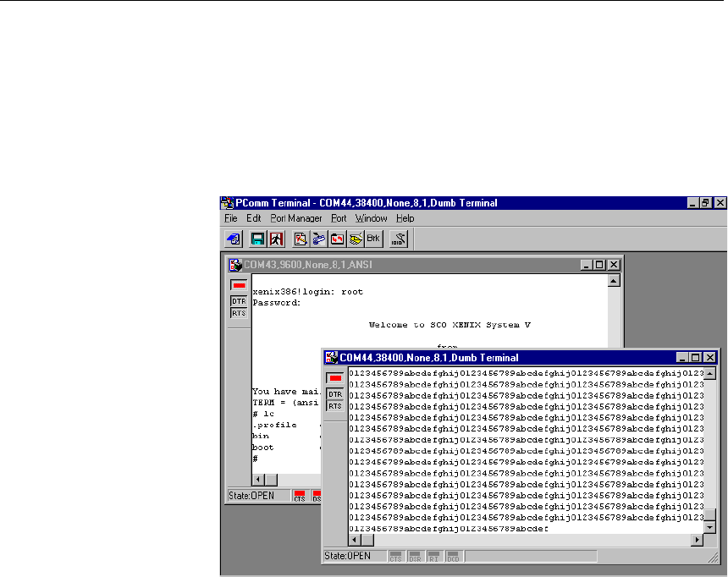Restore down the PComm Terminal main window
Image resolution: width=728 pixels, height=577 pixels.
click(x=705, y=203)
